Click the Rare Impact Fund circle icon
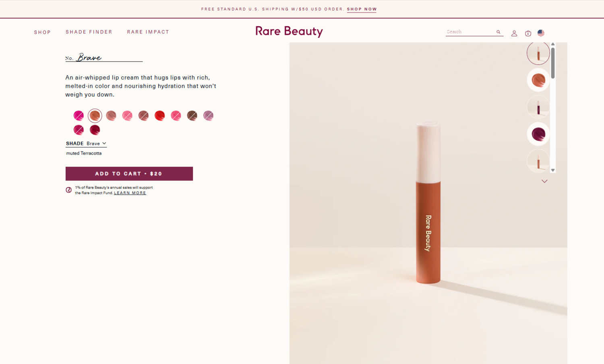 tap(69, 190)
